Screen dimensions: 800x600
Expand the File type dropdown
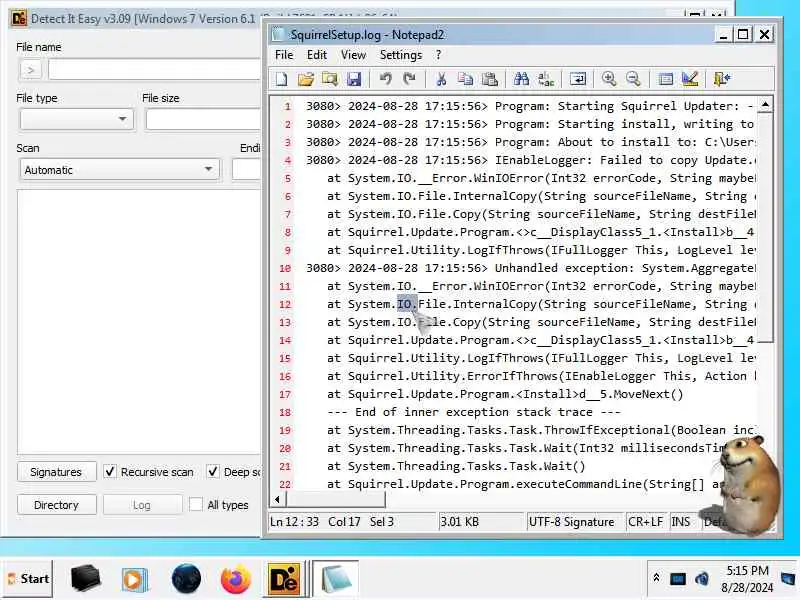[77, 119]
